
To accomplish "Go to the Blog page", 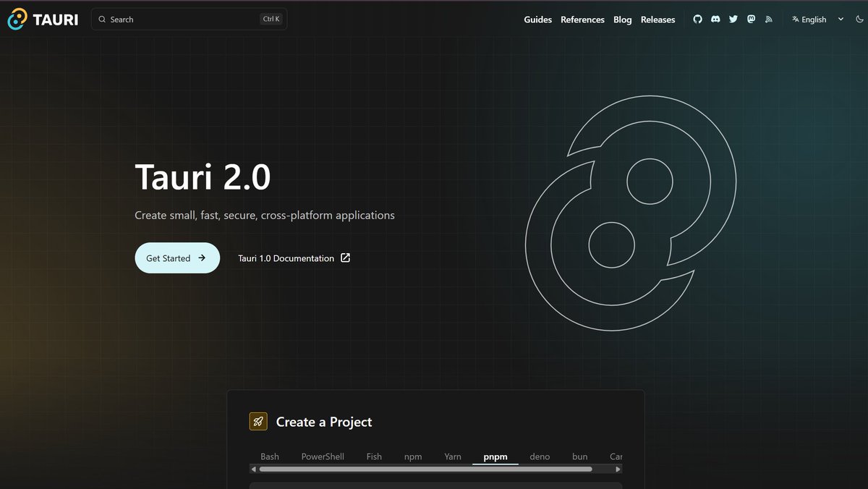I will (622, 20).
